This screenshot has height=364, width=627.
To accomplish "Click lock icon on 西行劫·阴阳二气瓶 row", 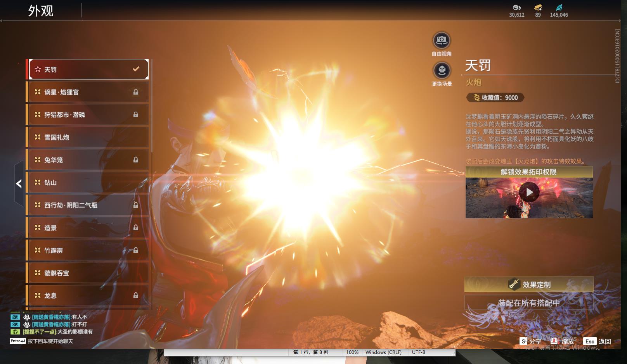I will [x=136, y=205].
